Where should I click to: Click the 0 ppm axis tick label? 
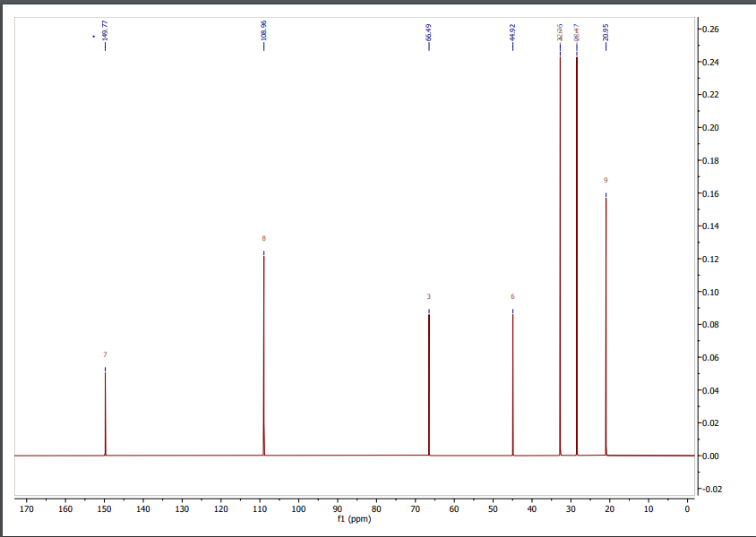pos(688,507)
